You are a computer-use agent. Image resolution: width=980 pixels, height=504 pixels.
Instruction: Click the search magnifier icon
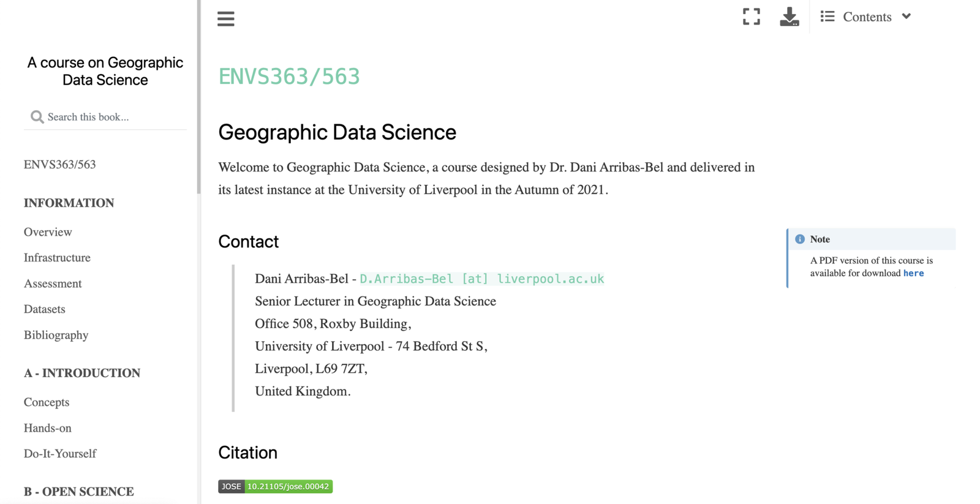click(x=37, y=117)
